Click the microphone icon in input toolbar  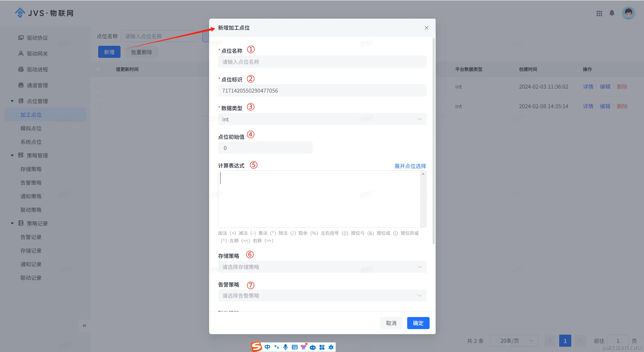click(x=285, y=347)
